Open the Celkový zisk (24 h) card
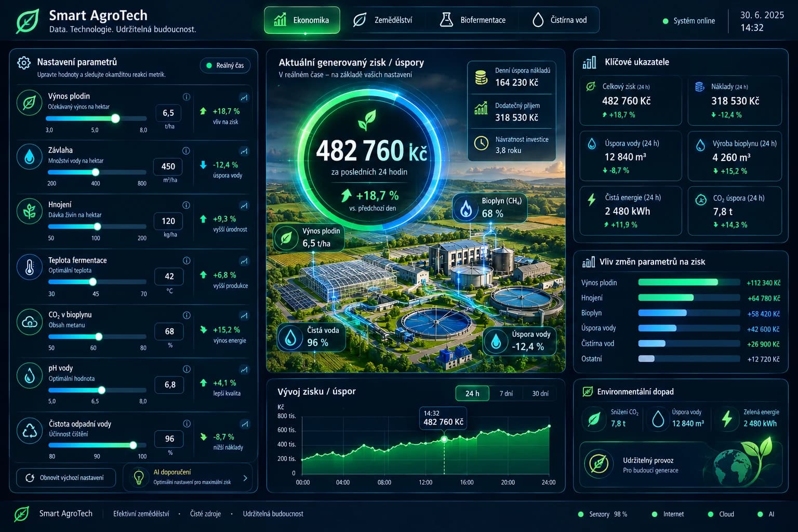Viewport: 798px width, 532px height. point(630,100)
